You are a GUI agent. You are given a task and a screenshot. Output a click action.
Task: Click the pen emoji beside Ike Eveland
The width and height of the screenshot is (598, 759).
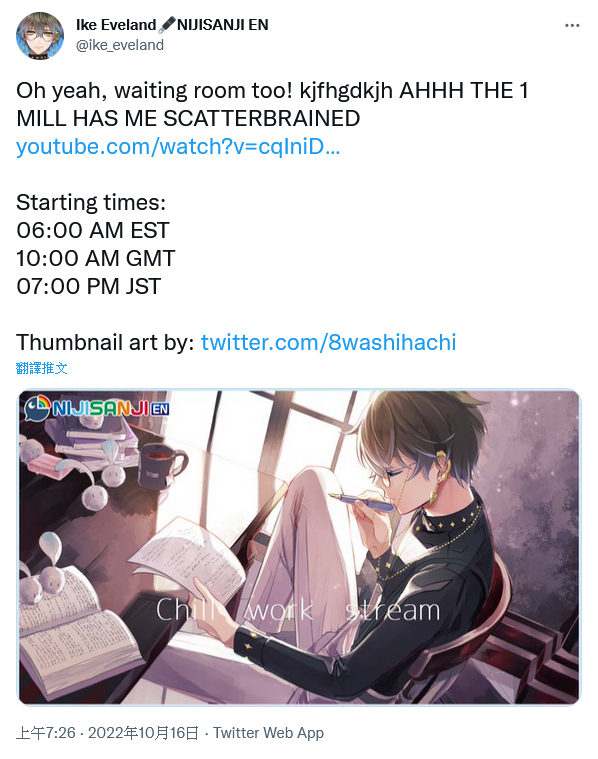coord(167,25)
